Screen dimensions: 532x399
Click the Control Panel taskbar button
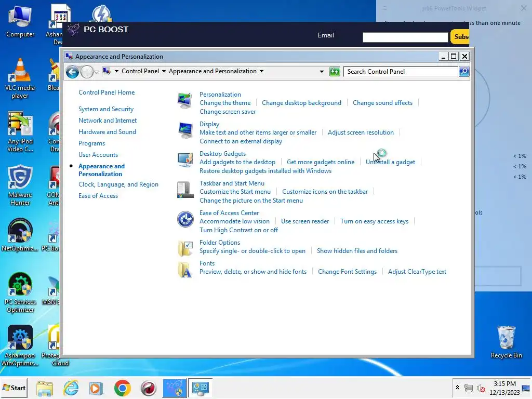pyautogui.click(x=200, y=388)
